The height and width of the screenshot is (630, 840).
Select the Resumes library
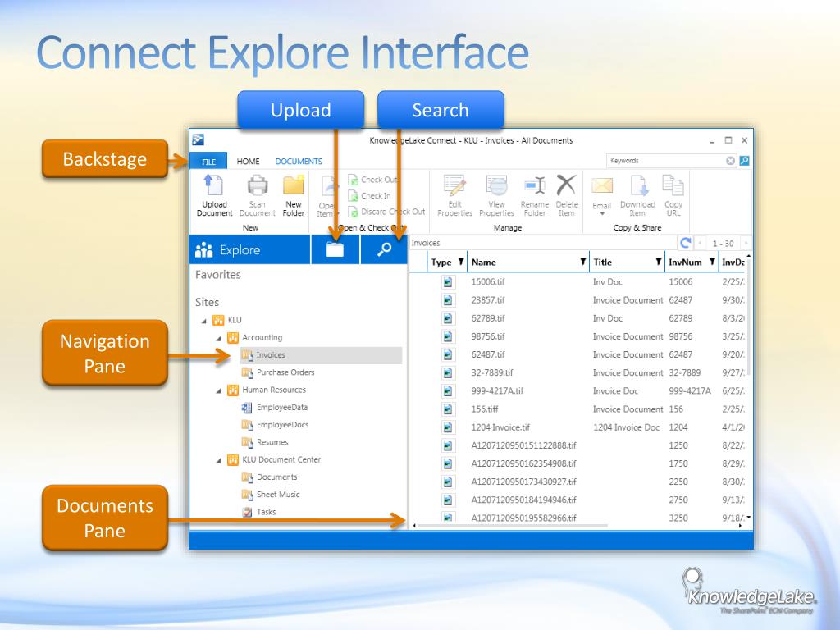[x=272, y=442]
